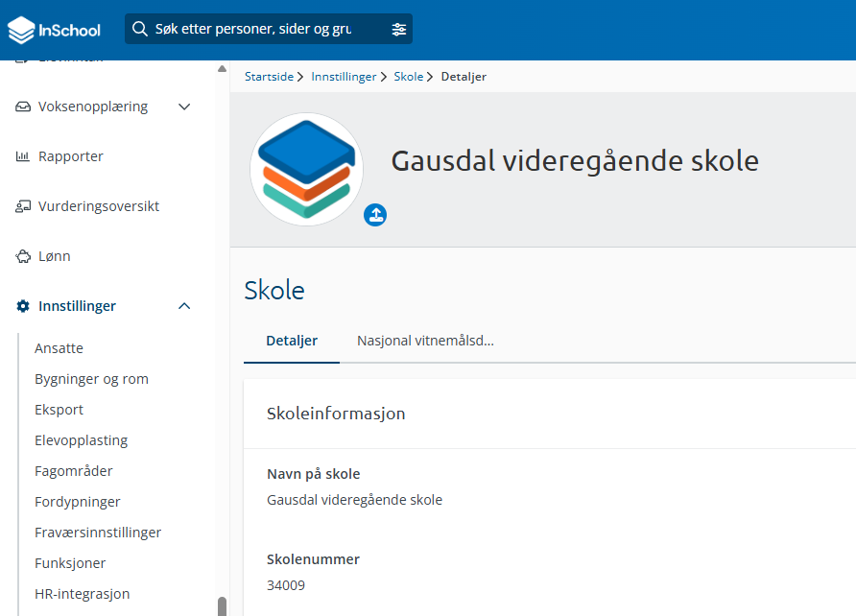Viewport: 856px width, 616px height.
Task: Click the Lønn piggy bank icon
Action: tap(23, 256)
